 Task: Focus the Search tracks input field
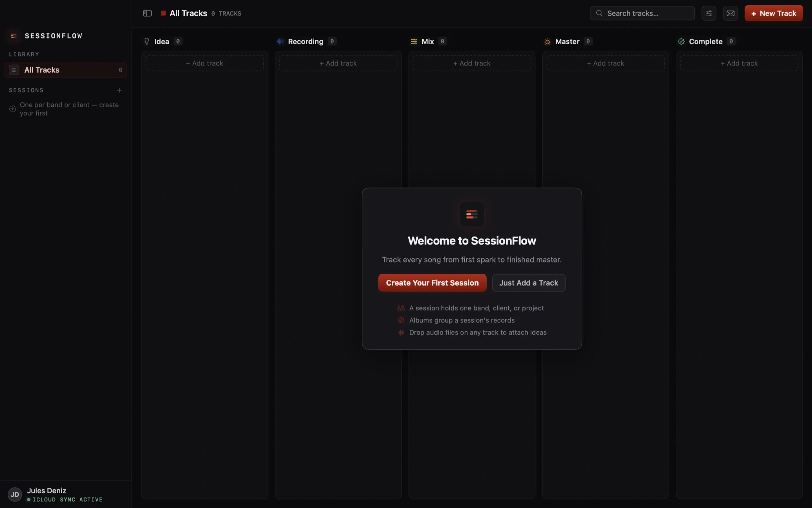click(642, 13)
